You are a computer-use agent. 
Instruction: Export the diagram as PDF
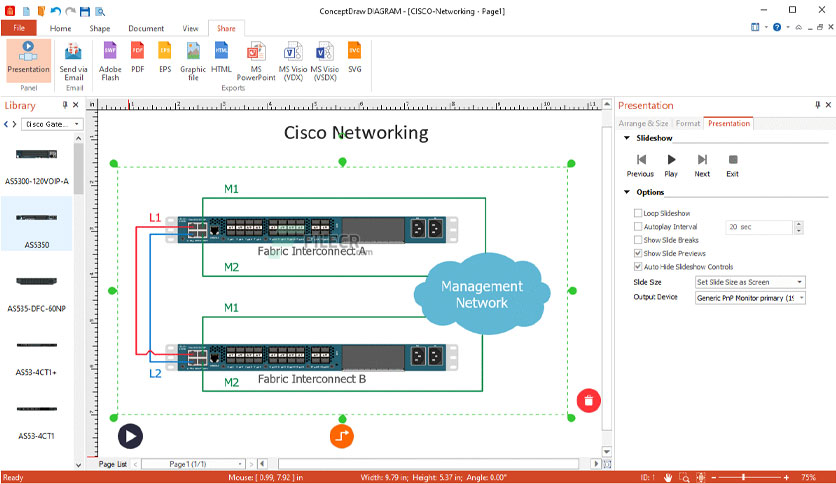(x=138, y=58)
